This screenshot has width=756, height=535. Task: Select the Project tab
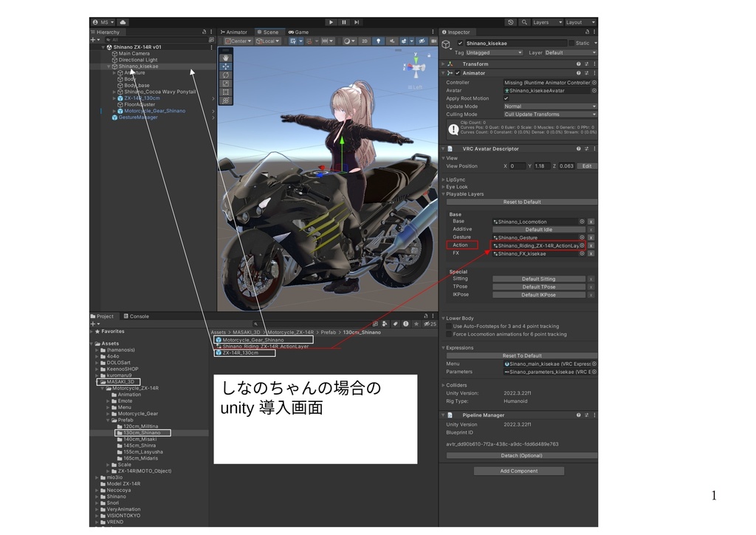point(102,316)
